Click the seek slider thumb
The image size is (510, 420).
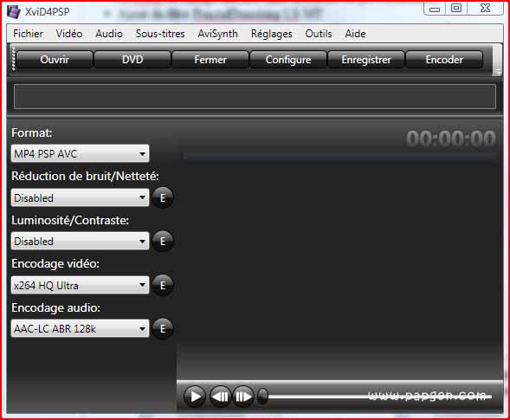pyautogui.click(x=263, y=397)
